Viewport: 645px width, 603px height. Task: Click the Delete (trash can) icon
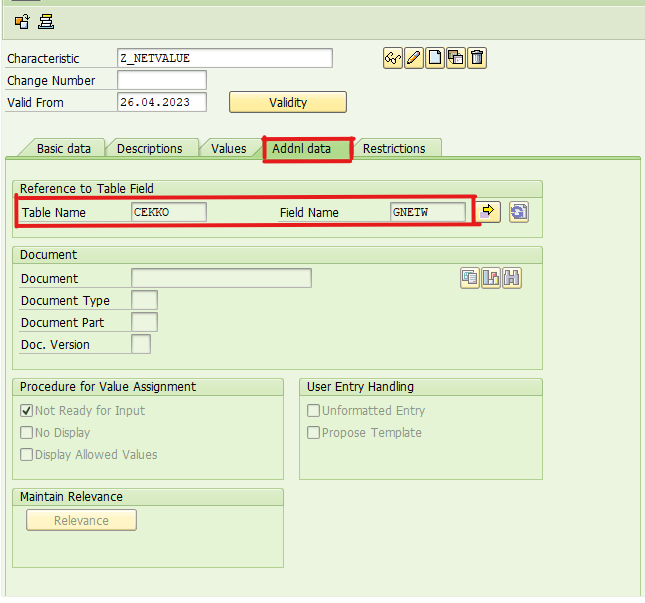(477, 58)
